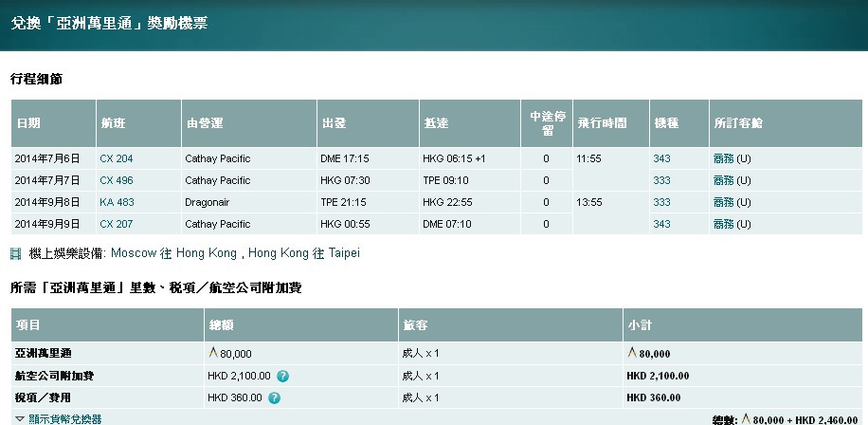
Task: Open the tax/fee help icon beside HKD 360.00
Action: point(274,397)
